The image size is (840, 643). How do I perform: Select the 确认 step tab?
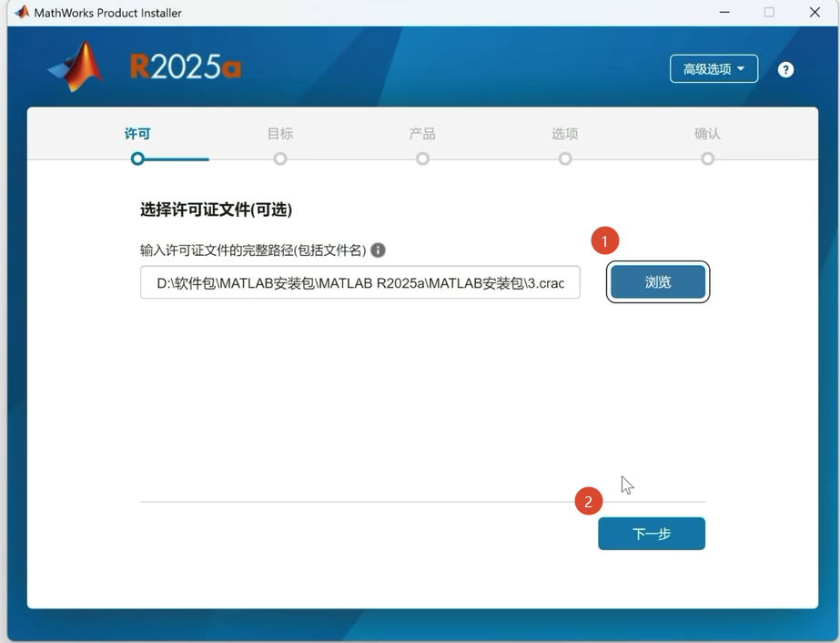[708, 134]
